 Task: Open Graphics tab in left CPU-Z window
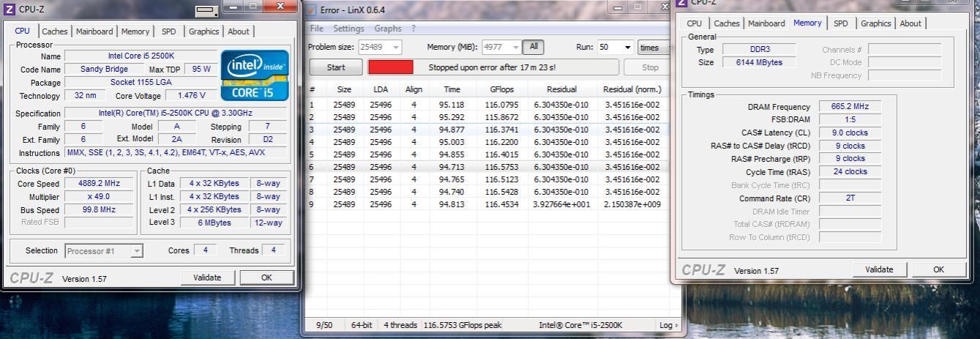coord(203,31)
